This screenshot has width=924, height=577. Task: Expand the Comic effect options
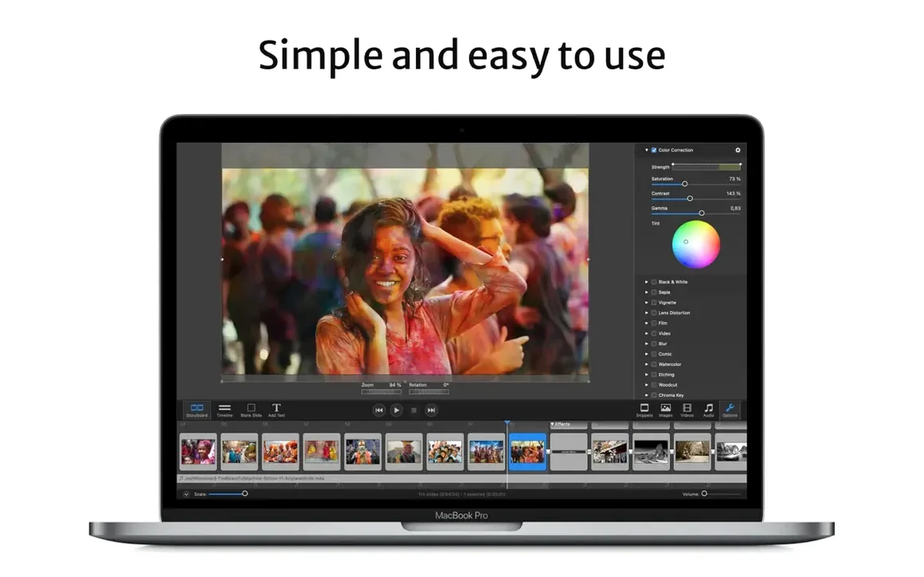coord(647,354)
